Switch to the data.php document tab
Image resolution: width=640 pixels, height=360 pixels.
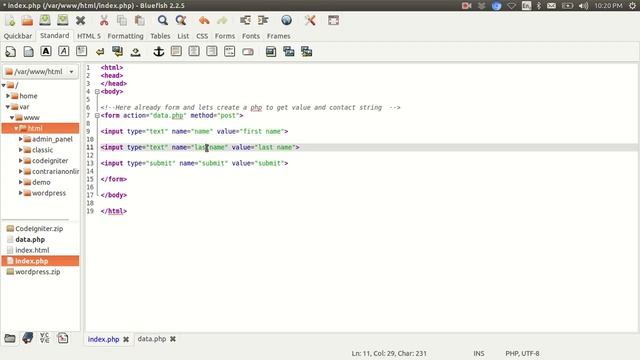coord(151,339)
